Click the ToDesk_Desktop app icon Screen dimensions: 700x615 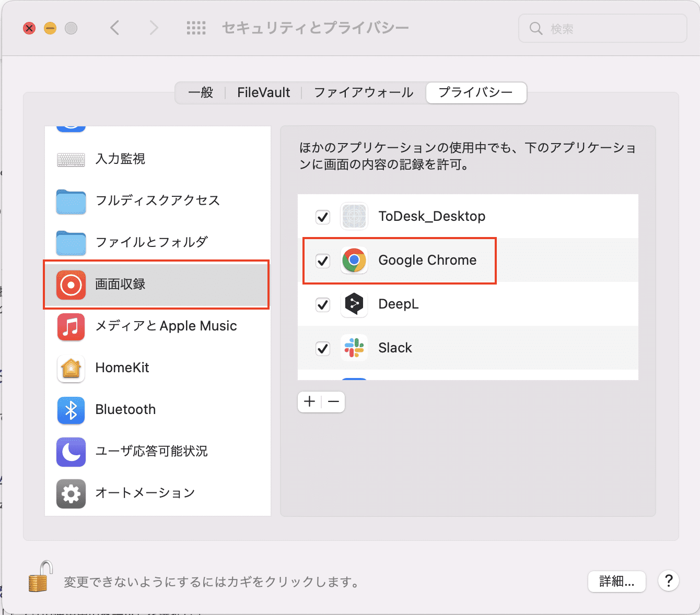[354, 216]
